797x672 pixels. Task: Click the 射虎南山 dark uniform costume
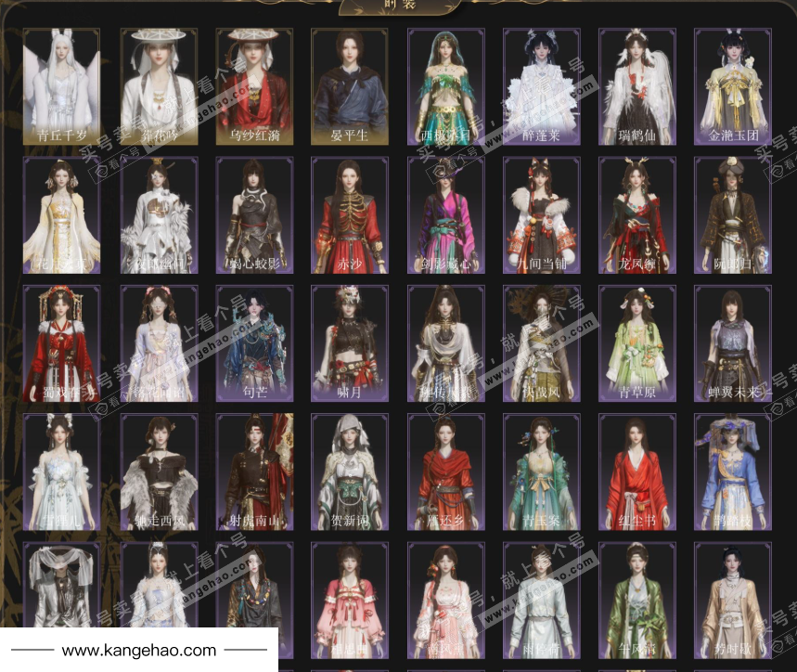pyautogui.click(x=254, y=472)
